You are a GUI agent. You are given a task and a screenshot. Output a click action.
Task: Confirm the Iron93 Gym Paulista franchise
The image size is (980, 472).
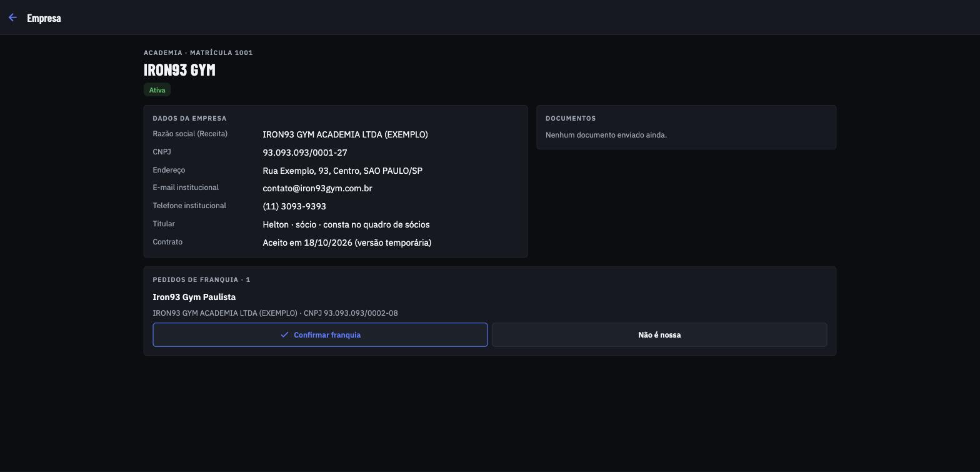[x=320, y=334]
